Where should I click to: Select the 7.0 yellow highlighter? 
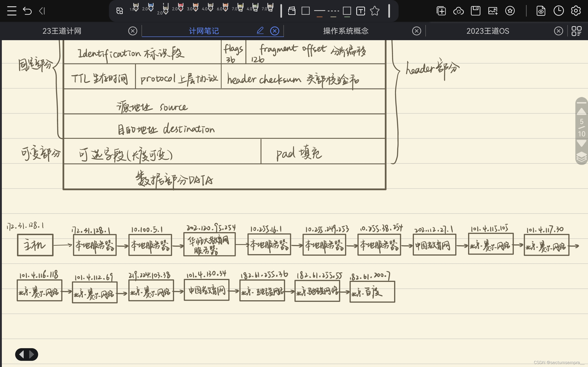pos(240,8)
